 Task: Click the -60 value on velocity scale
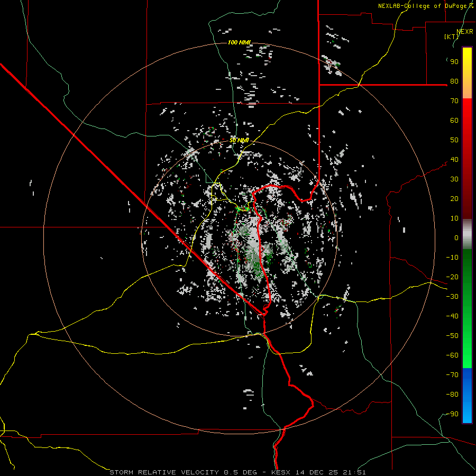coord(452,355)
